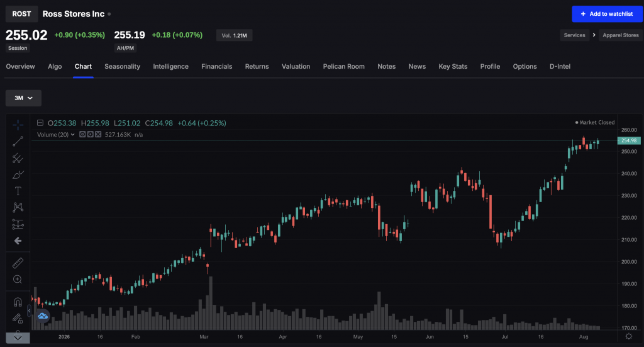Click the lock drawings pencil icon
The height and width of the screenshot is (347, 644).
click(18, 318)
